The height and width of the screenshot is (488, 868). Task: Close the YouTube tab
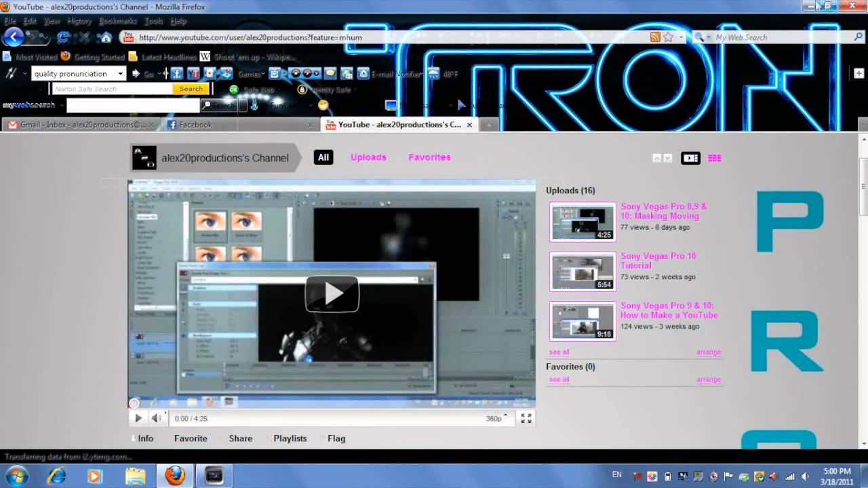[469, 125]
